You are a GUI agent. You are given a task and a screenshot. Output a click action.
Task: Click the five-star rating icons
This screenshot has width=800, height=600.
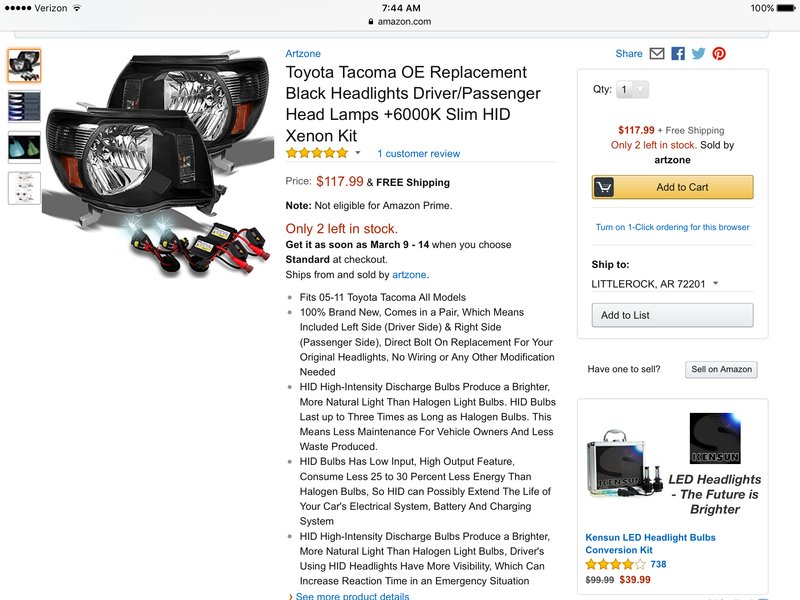point(317,153)
